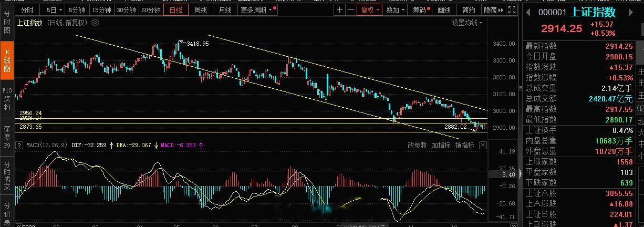Open the 分价表 sidebar panel
This screenshot has width=644, height=227.
click(7, 212)
